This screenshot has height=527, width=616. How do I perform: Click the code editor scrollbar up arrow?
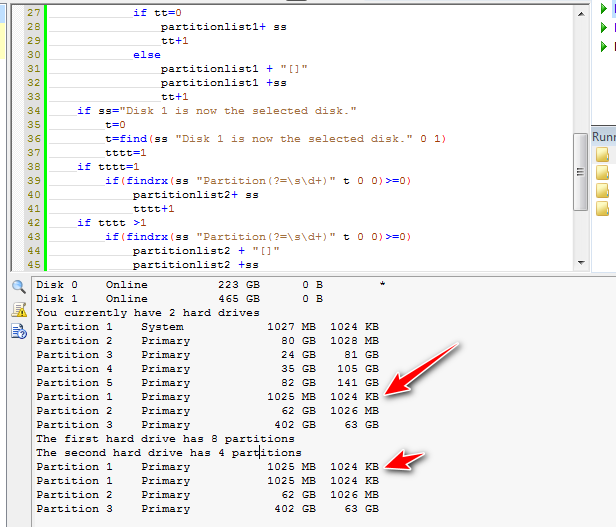(x=581, y=14)
